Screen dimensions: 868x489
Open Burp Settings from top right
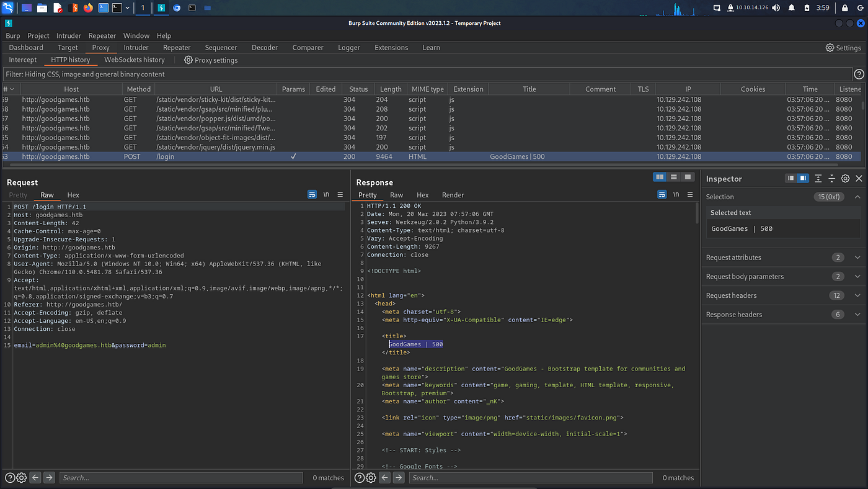[843, 48]
